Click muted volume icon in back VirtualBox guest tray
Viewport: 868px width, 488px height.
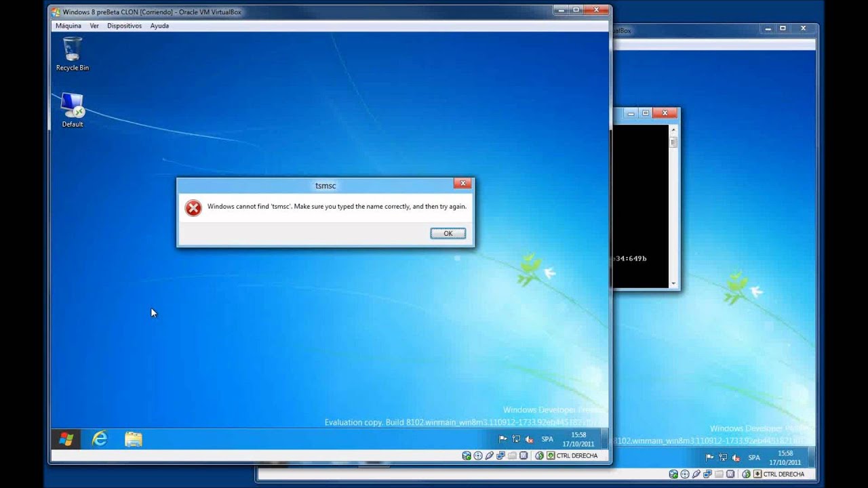[x=736, y=457]
